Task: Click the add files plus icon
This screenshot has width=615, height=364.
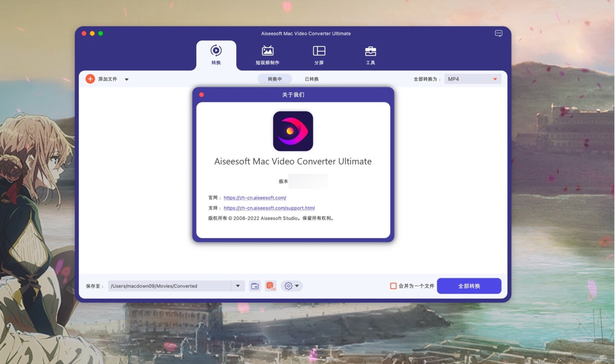Action: click(x=90, y=79)
